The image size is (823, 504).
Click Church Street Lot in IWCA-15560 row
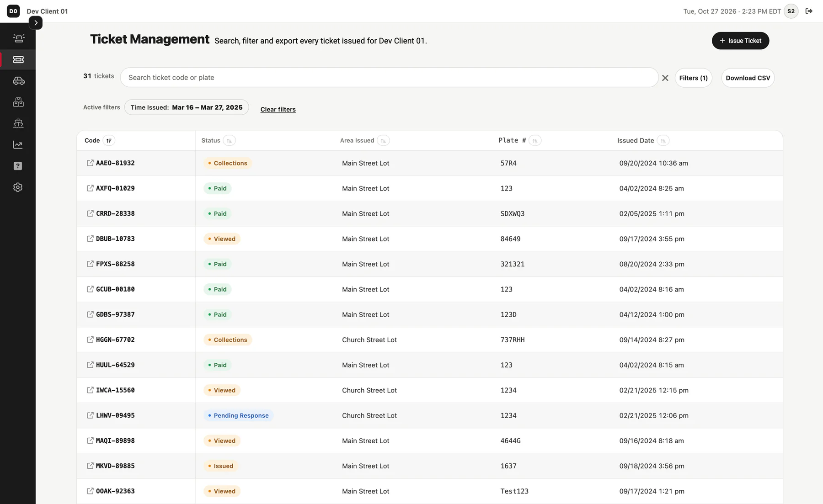[x=369, y=390]
